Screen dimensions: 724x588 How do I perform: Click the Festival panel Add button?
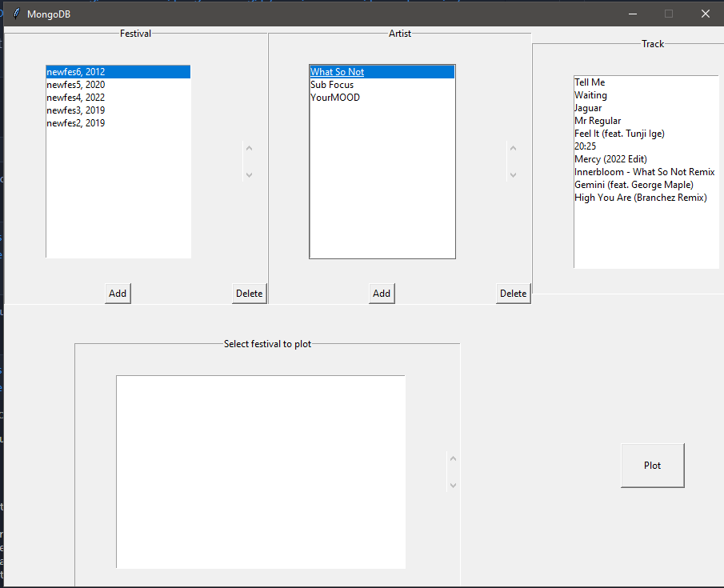118,294
